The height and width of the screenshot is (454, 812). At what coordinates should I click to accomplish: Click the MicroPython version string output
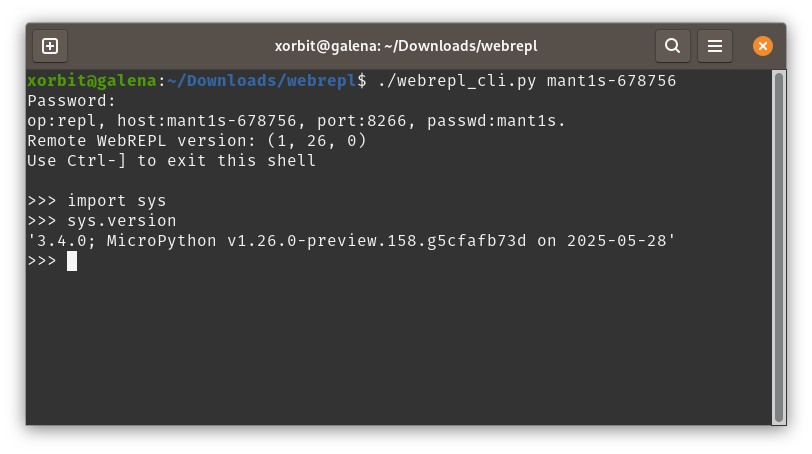[352, 241]
